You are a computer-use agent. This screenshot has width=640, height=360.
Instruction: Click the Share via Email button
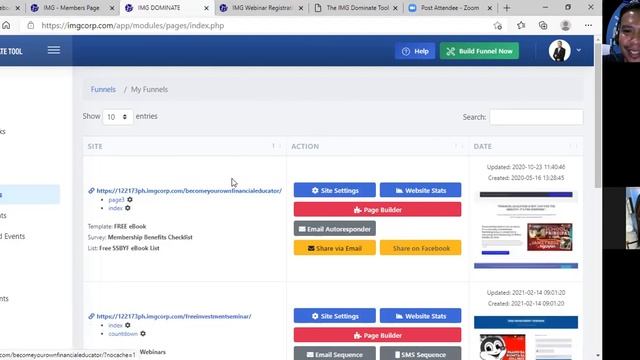[x=335, y=248]
